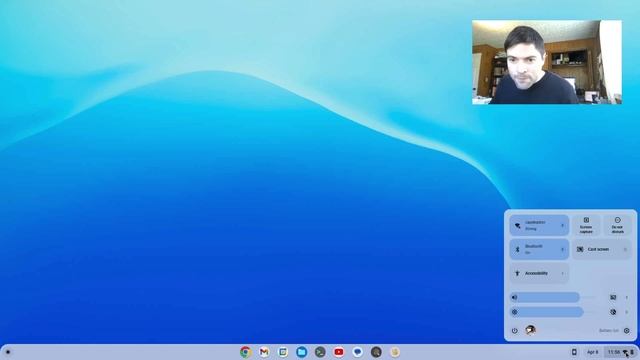Start Screen capture from quick settings
The height and width of the screenshot is (360, 640).
click(x=586, y=225)
